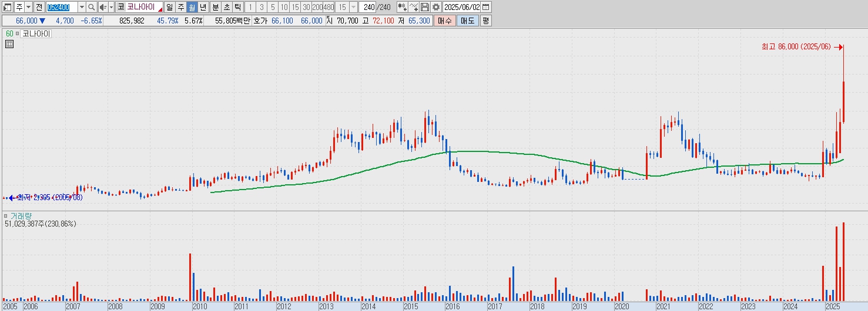Image resolution: width=868 pixels, height=311 pixels.
Task: Choose interval 10 button
Action: point(284,7)
